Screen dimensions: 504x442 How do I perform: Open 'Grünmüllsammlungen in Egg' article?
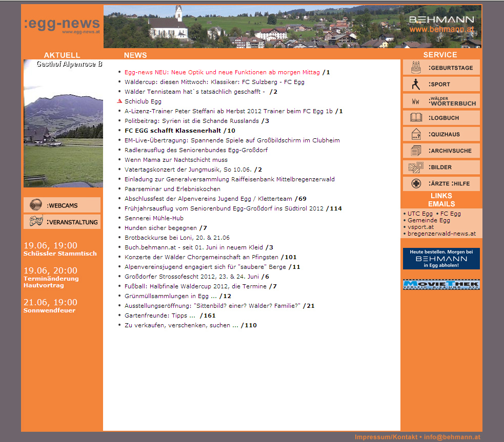(x=171, y=296)
